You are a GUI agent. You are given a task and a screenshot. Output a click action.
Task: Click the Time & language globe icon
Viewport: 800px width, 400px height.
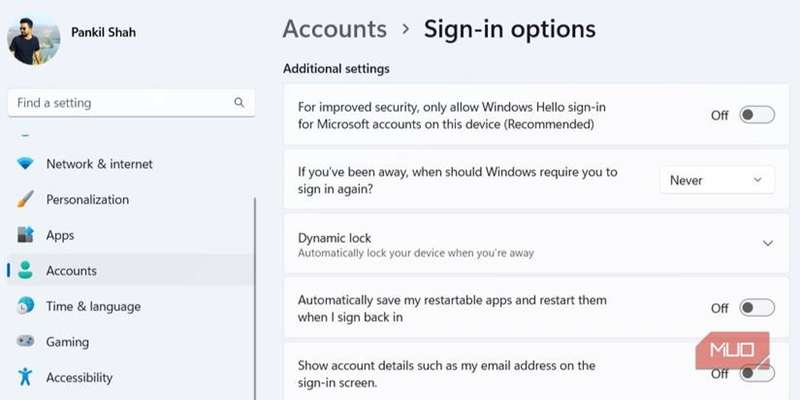pos(25,307)
